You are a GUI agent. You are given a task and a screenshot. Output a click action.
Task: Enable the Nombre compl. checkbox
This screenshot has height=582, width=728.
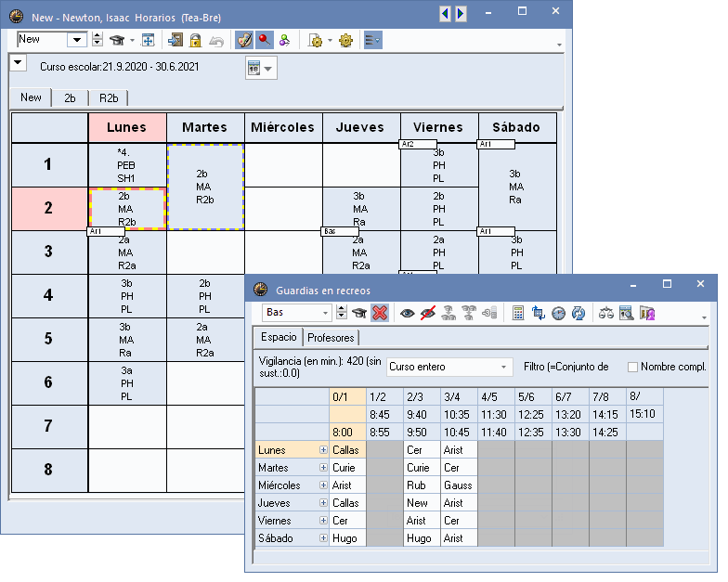pos(632,368)
